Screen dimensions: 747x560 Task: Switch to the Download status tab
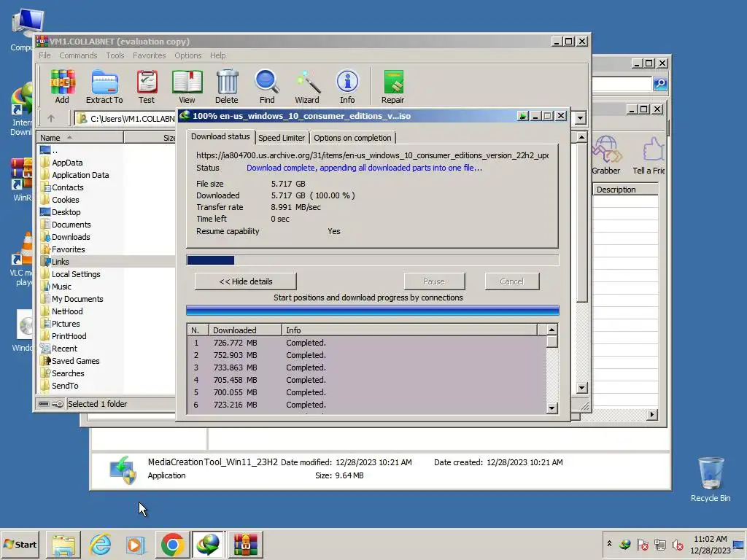point(220,136)
